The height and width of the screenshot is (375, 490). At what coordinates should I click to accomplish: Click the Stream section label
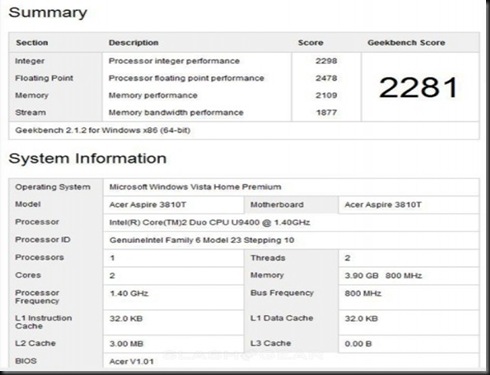tap(30, 112)
